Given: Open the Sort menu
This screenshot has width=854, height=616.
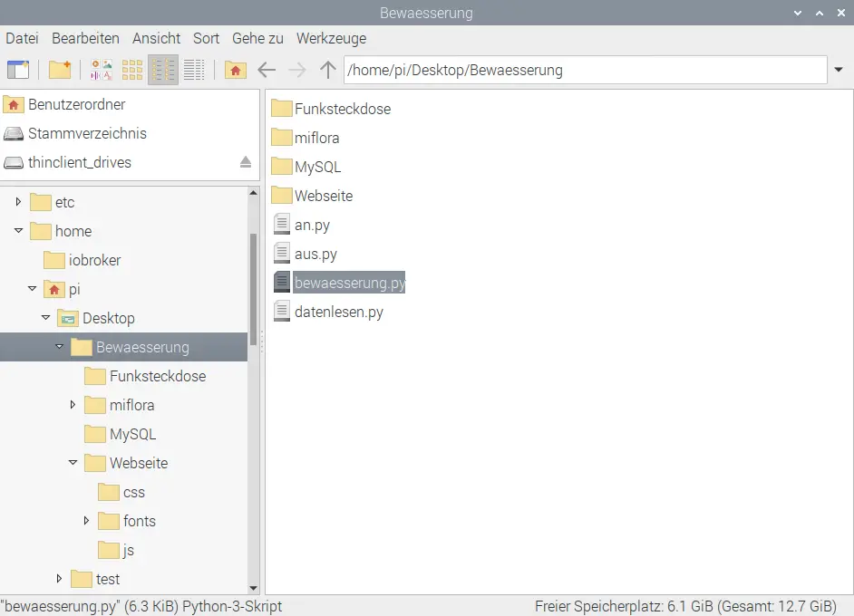Looking at the screenshot, I should 206,39.
